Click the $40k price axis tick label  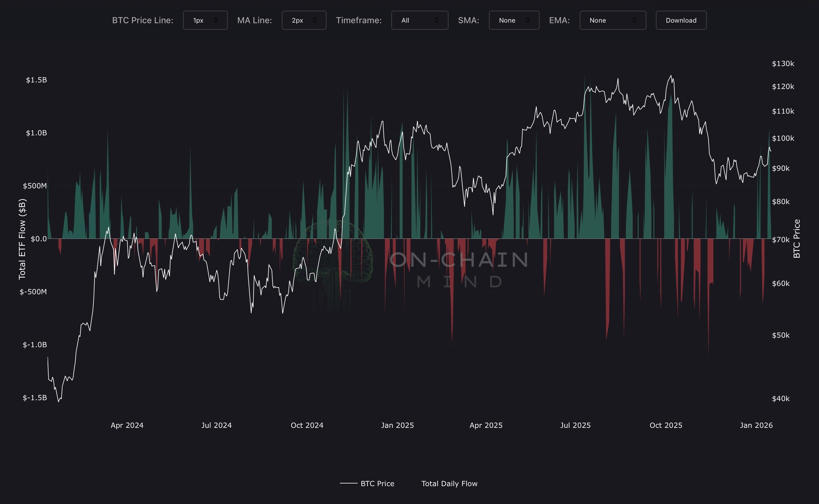point(780,398)
